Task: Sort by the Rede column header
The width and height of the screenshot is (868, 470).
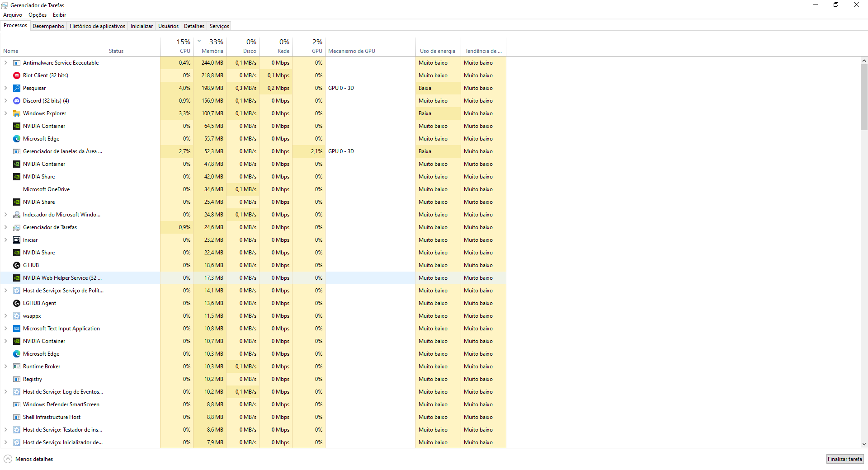Action: pos(276,46)
